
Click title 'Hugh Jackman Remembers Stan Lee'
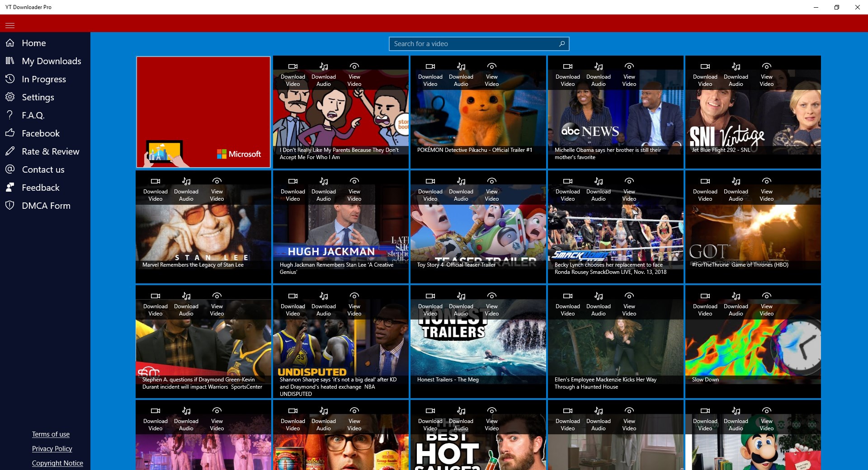click(336, 268)
